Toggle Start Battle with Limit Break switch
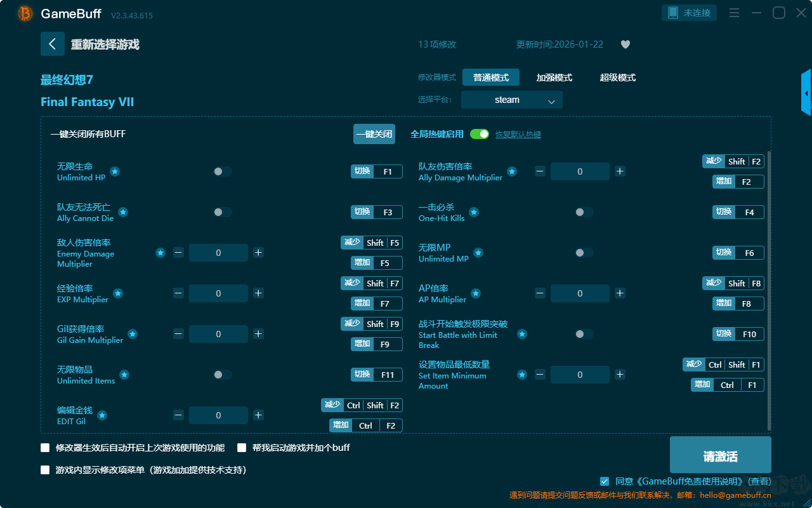Image resolution: width=812 pixels, height=508 pixels. (584, 334)
